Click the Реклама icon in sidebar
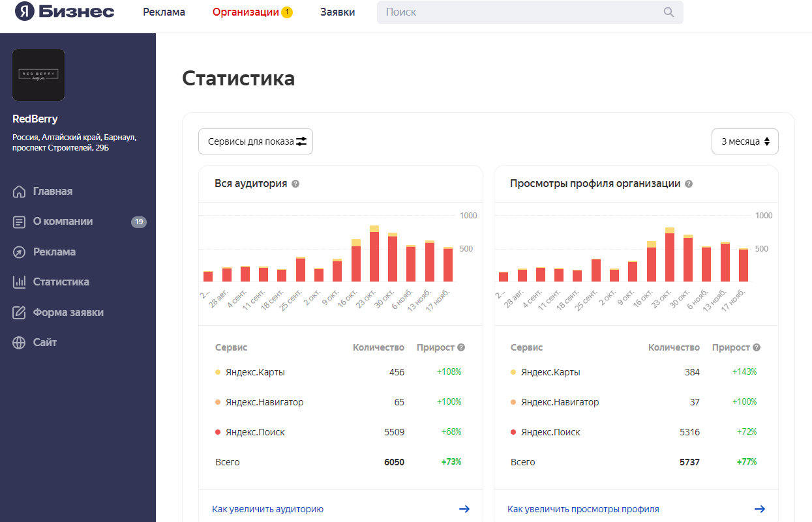Screen dimensions: 812x522 [x=19, y=252]
